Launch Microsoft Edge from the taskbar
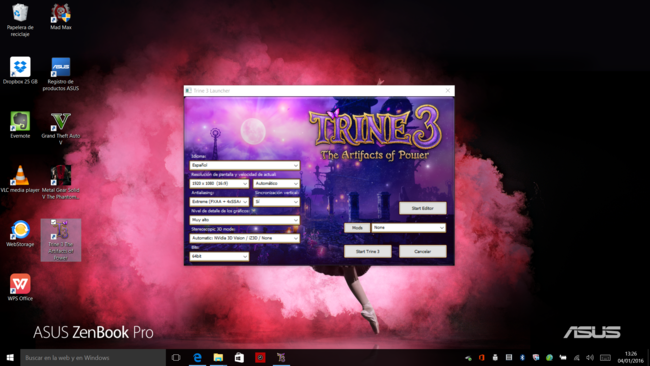The image size is (650, 366). [x=197, y=357]
